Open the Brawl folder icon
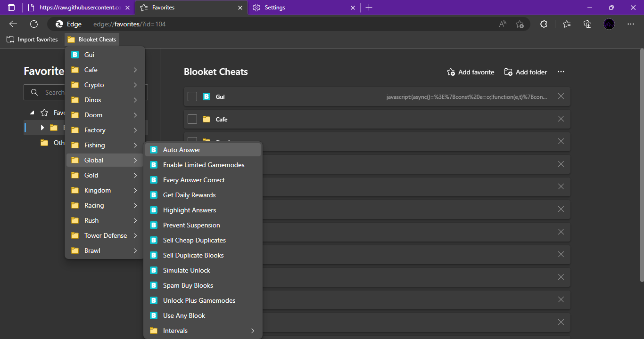This screenshot has width=644, height=339. point(75,250)
